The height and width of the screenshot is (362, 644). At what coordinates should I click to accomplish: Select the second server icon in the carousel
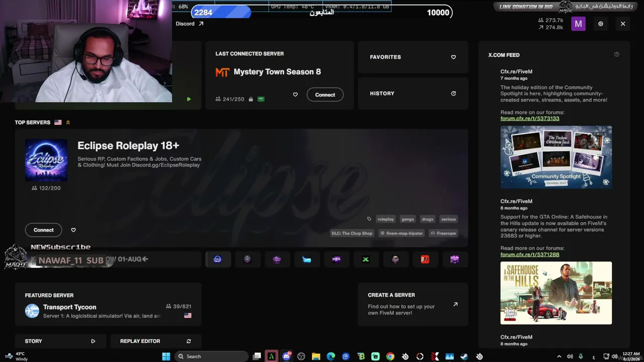click(247, 259)
